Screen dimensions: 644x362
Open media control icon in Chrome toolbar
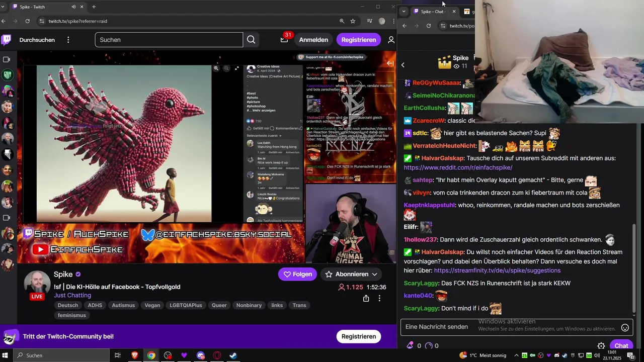tap(370, 21)
